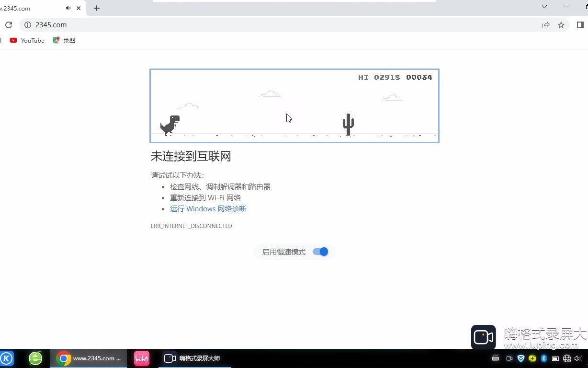588x368 pixels.
Task: Open the blue shield security tray icon
Action: pyautogui.click(x=521, y=358)
